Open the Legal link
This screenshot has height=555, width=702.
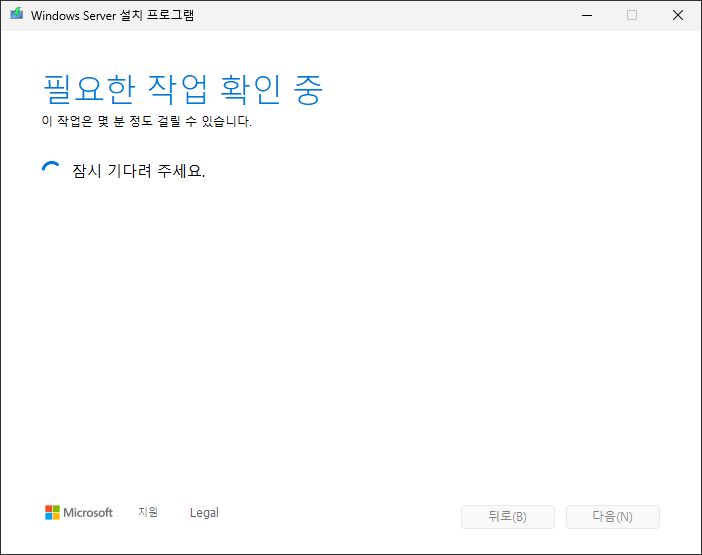coord(204,512)
